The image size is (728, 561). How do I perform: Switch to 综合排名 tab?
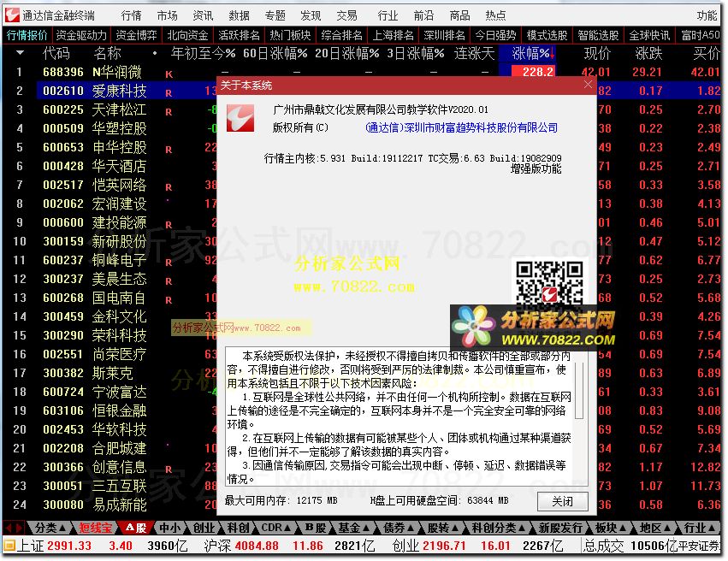(341, 35)
